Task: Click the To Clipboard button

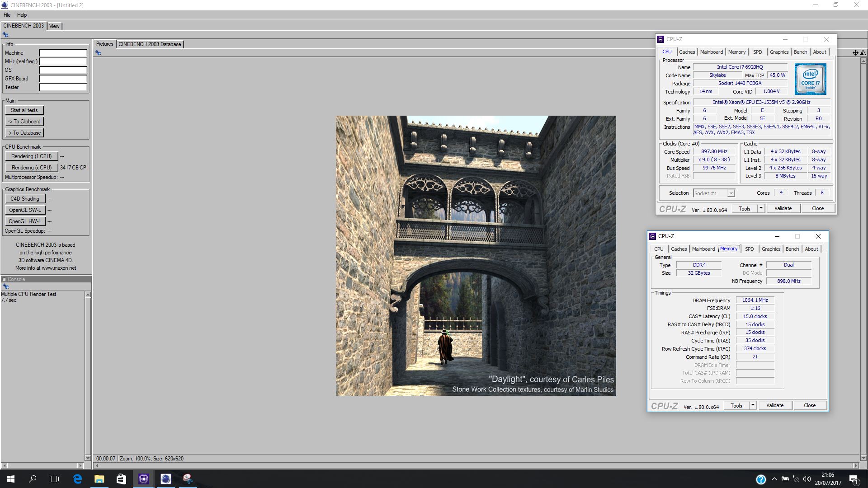Action: [x=24, y=122]
